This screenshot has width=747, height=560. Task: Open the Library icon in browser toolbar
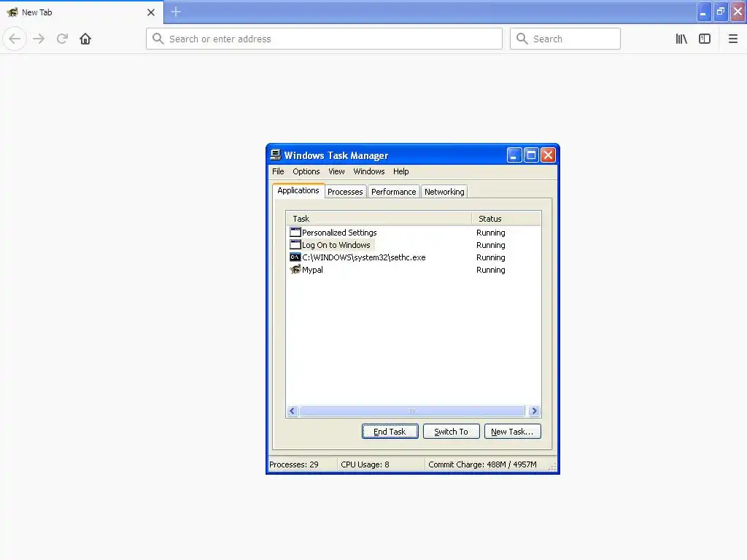click(681, 39)
